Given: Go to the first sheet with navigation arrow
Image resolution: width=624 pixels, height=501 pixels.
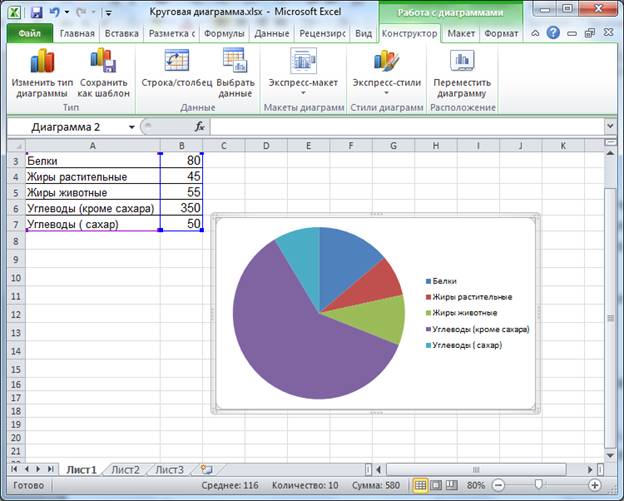Looking at the screenshot, I should pos(14,470).
